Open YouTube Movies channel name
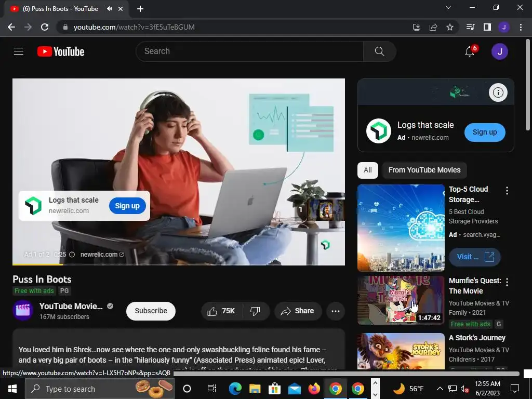The image size is (532, 399). (71, 306)
